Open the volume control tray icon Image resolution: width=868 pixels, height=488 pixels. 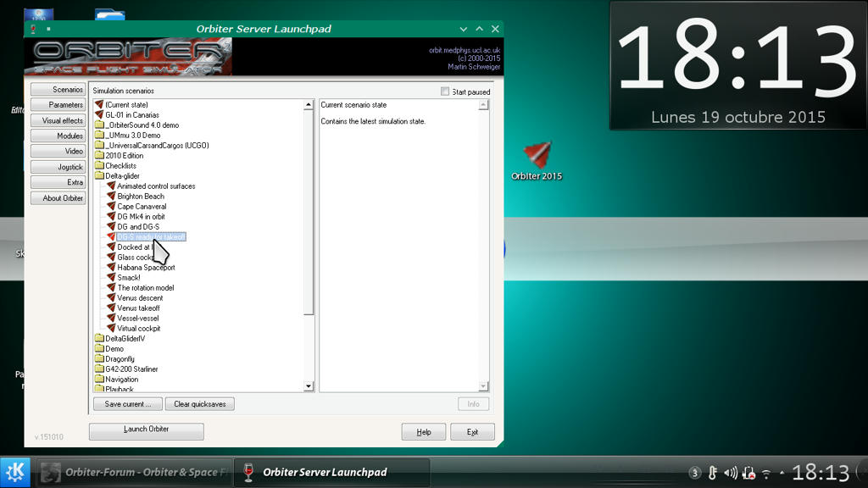tap(731, 473)
